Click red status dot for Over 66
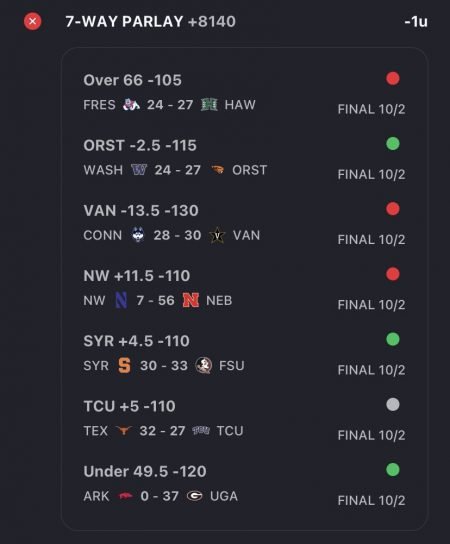This screenshot has width=450, height=544. point(393,78)
